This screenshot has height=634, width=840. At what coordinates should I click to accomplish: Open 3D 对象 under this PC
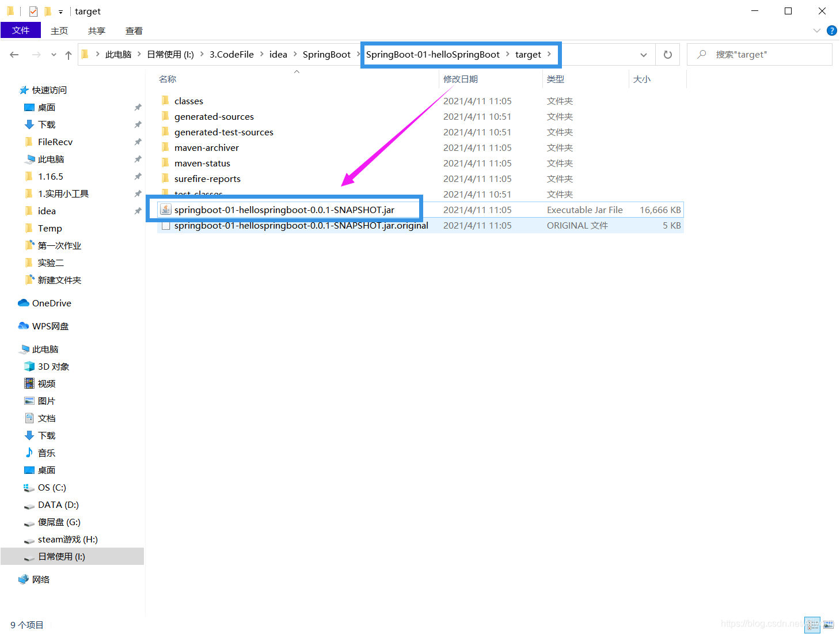(x=54, y=367)
